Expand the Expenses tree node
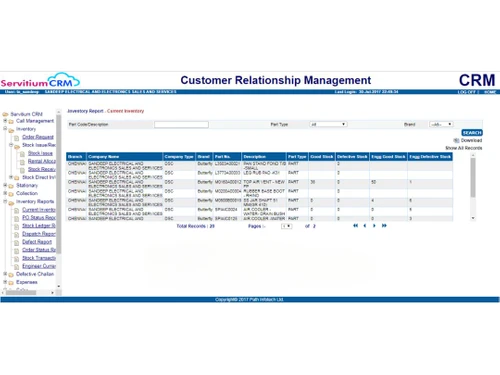The image size is (500, 375). [x=5, y=282]
